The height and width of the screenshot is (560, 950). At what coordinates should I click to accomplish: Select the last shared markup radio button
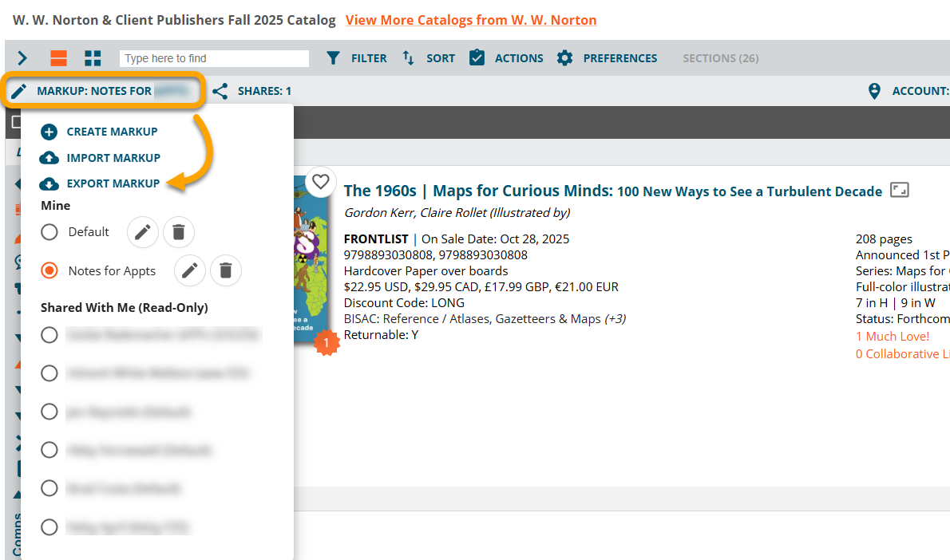[x=49, y=527]
